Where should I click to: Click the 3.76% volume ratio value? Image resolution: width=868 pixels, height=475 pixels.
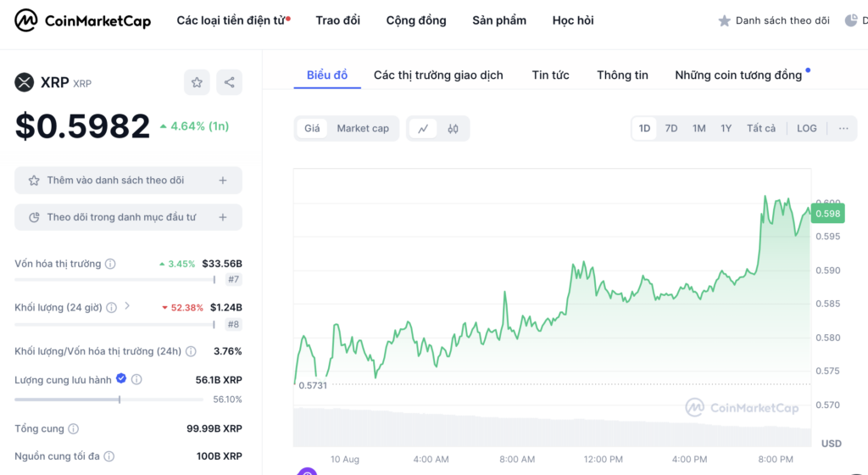click(227, 351)
